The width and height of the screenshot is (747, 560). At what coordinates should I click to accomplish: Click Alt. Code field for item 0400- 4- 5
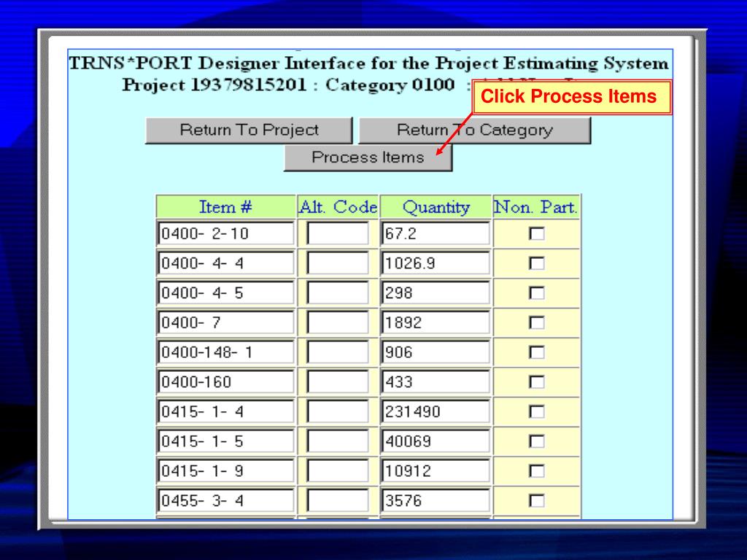(x=338, y=292)
